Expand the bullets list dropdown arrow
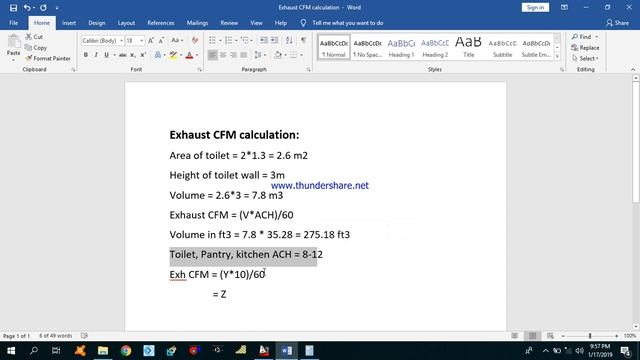The width and height of the screenshot is (640, 360). [x=220, y=40]
